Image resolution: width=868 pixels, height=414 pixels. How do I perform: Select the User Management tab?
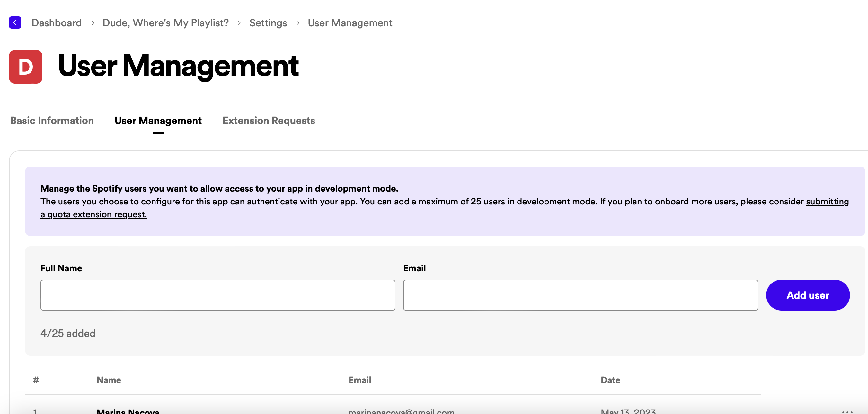pyautogui.click(x=158, y=121)
